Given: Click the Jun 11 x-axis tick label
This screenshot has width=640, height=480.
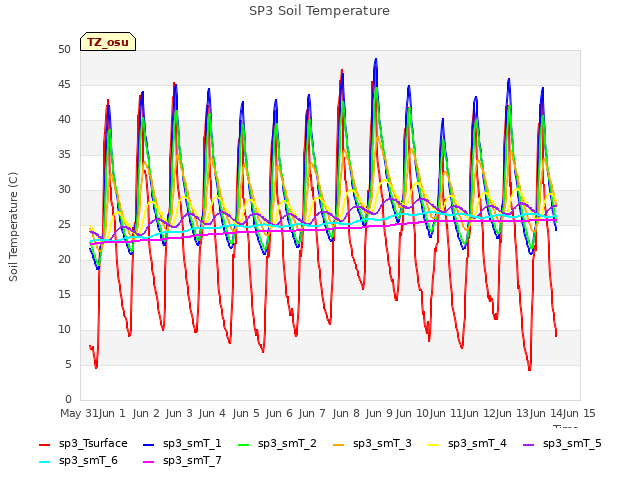Looking at the screenshot, I should (x=446, y=413).
